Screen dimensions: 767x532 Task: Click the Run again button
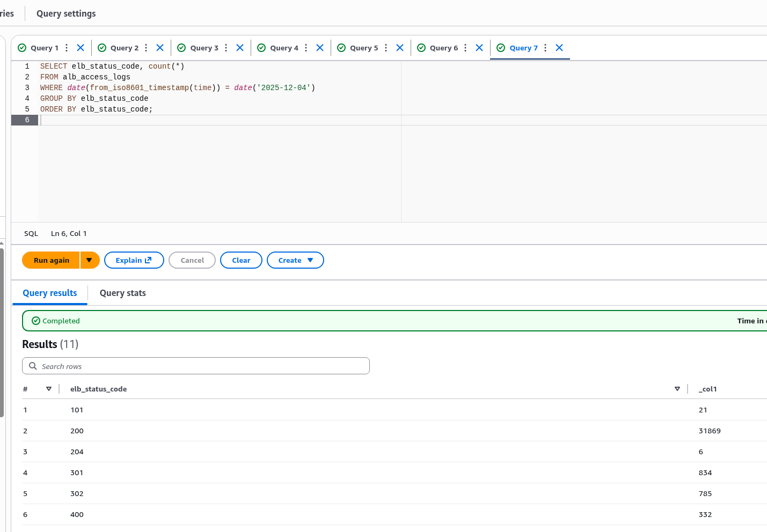tap(51, 260)
